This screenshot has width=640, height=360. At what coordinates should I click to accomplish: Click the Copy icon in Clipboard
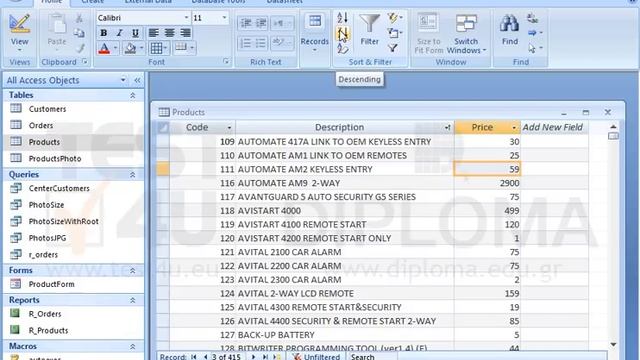click(79, 33)
